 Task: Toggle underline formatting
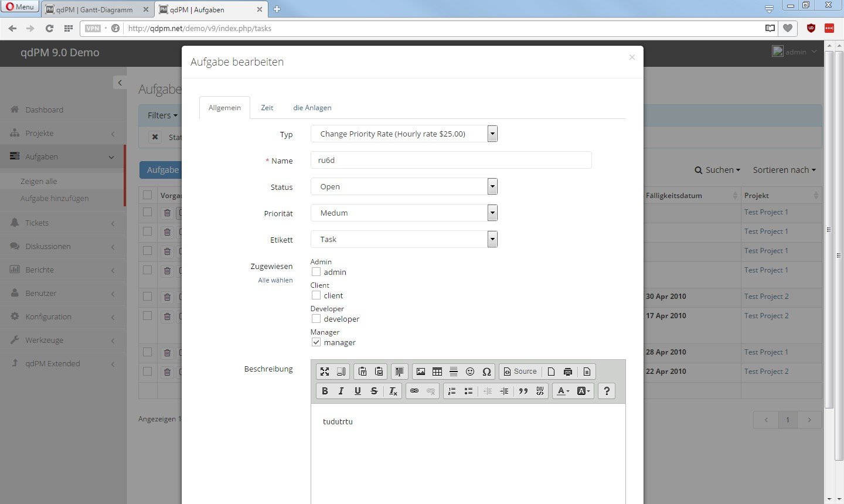pos(358,391)
